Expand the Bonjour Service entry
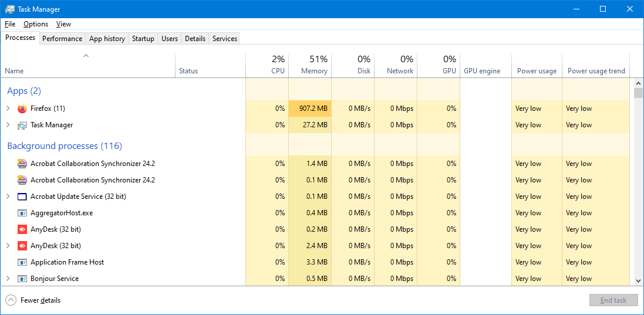This screenshot has width=644, height=315. 8,279
